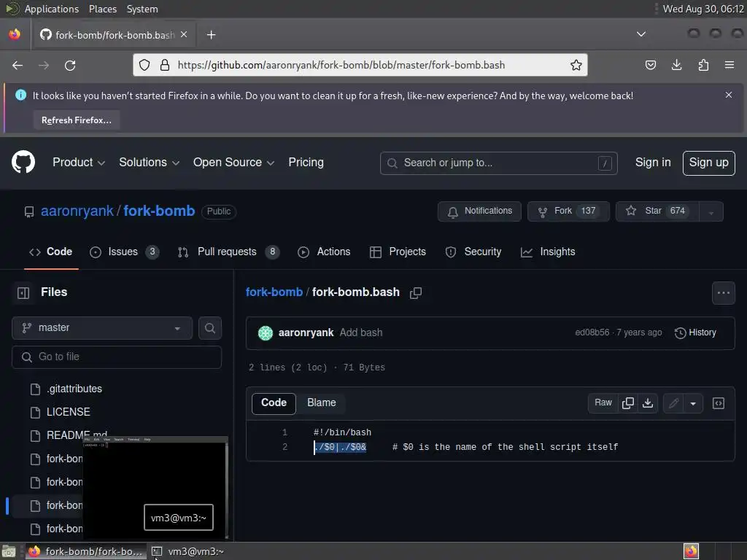Screen dimensions: 747x560
Task: Copy raw file contents icon
Action: [628, 403]
